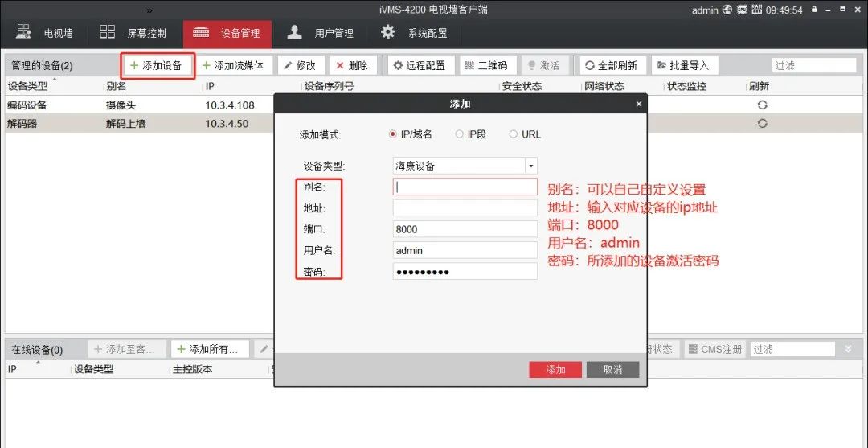868x448 pixels.
Task: Close the 添加 dialog with the X
Action: (x=639, y=104)
